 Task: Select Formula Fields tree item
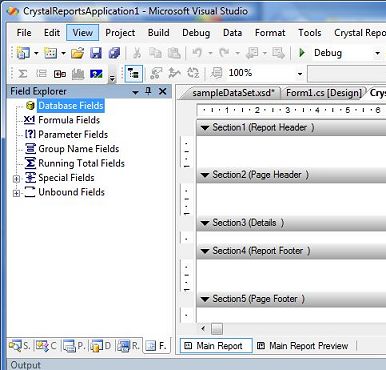tap(69, 120)
